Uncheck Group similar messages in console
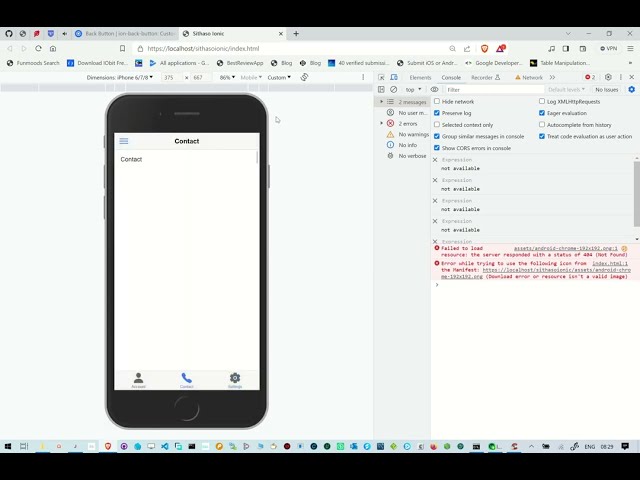640x480 pixels. (x=437, y=136)
